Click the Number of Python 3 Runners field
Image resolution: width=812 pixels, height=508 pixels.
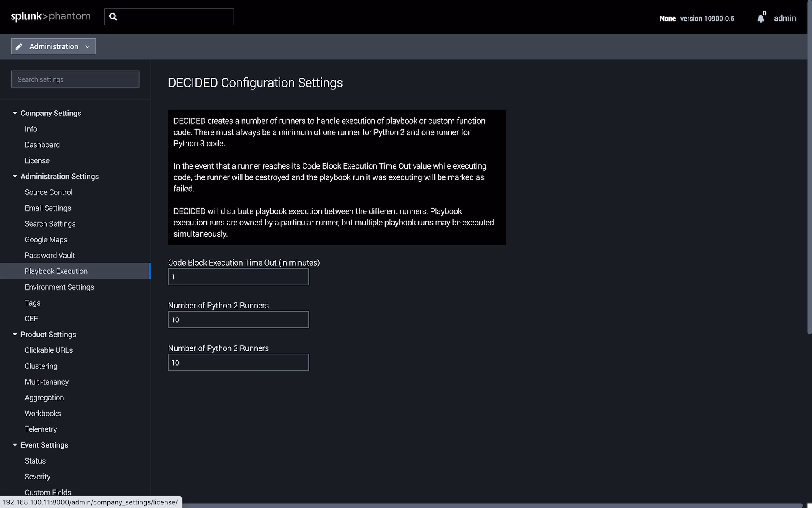(238, 362)
